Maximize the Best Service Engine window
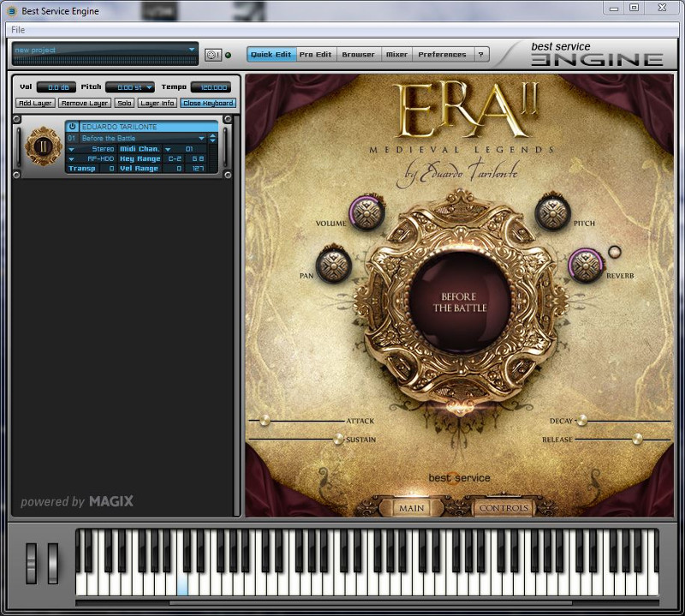The width and height of the screenshot is (685, 616). (x=634, y=8)
